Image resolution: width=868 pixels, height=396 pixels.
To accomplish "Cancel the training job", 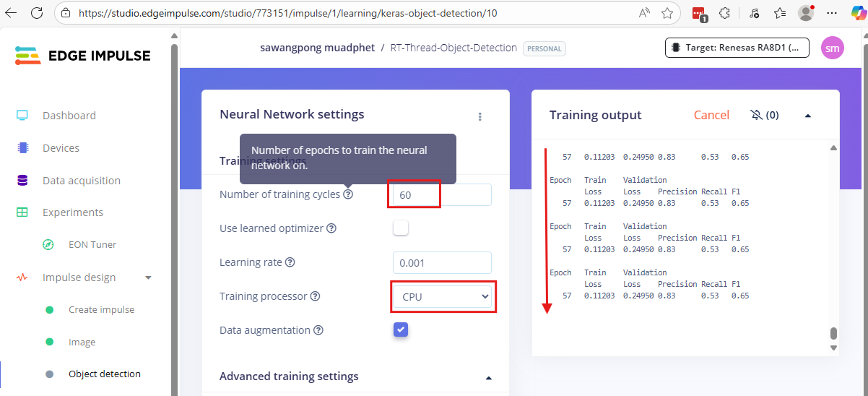I will click(x=711, y=116).
